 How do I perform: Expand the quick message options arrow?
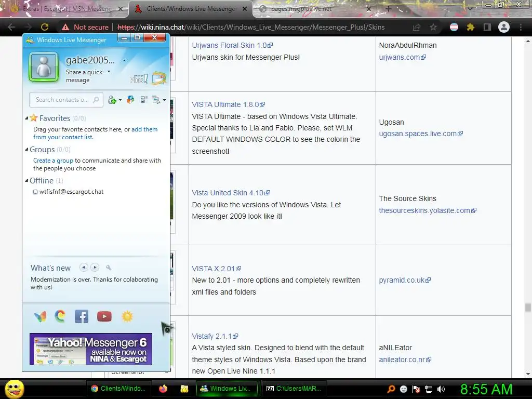(109, 72)
